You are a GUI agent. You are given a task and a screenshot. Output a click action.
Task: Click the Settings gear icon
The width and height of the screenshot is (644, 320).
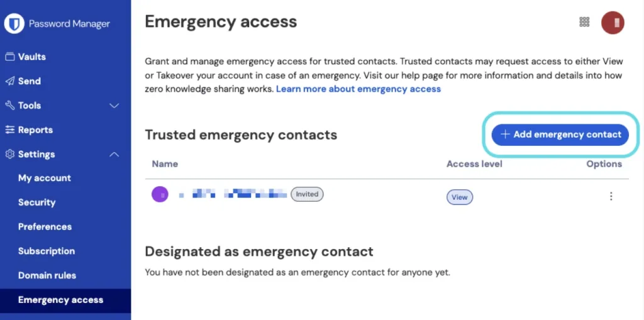point(10,155)
